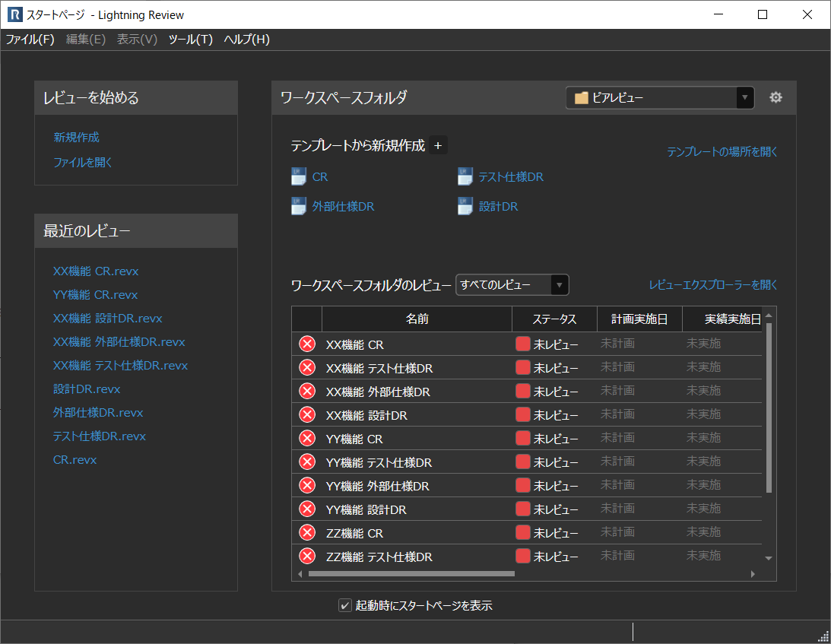The width and height of the screenshot is (831, 644).
Task: Click the CR template icon
Action: pyautogui.click(x=299, y=176)
